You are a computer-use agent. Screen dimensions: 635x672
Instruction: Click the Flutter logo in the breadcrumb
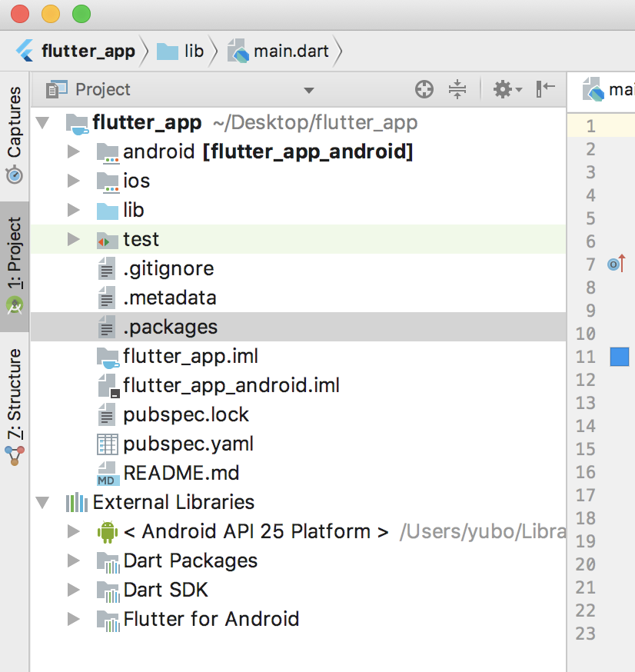click(x=25, y=51)
